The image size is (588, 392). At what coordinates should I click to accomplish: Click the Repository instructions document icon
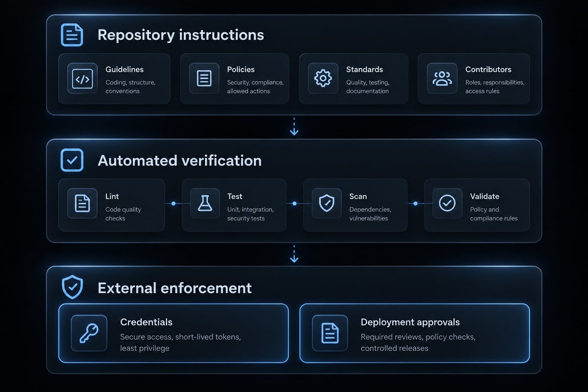[x=72, y=35]
